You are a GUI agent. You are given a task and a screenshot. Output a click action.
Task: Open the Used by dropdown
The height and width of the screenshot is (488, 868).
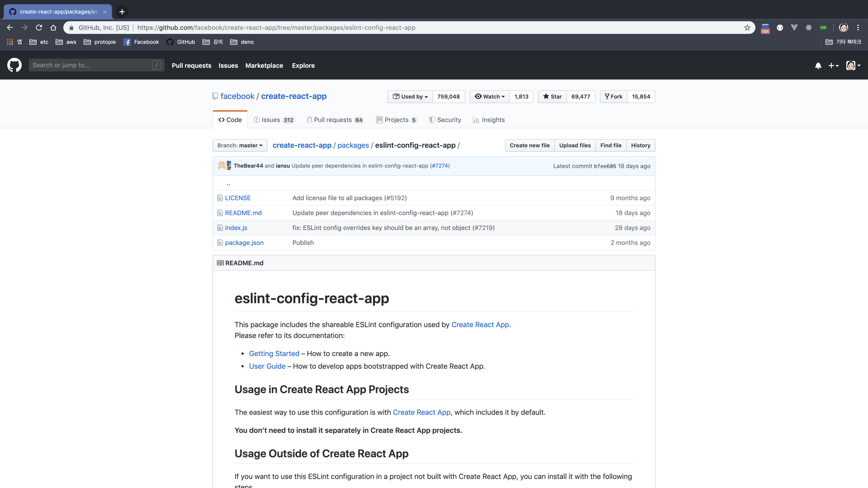pos(410,97)
